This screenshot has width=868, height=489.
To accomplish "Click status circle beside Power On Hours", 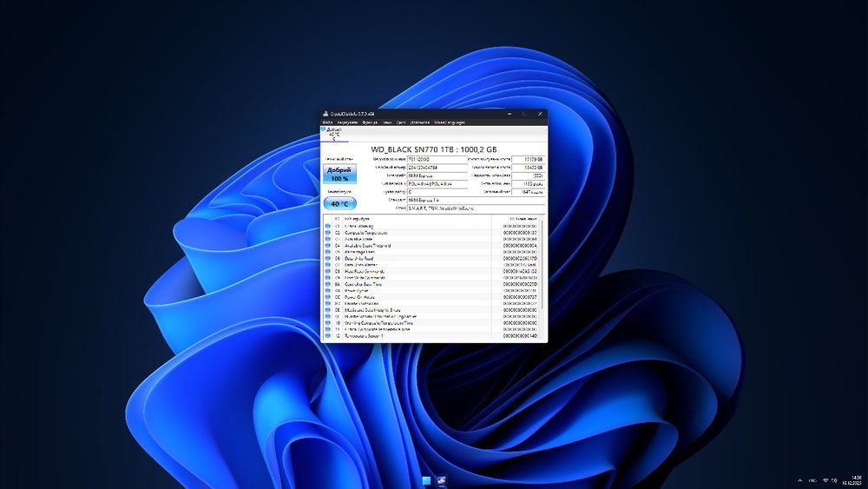I will [x=328, y=297].
